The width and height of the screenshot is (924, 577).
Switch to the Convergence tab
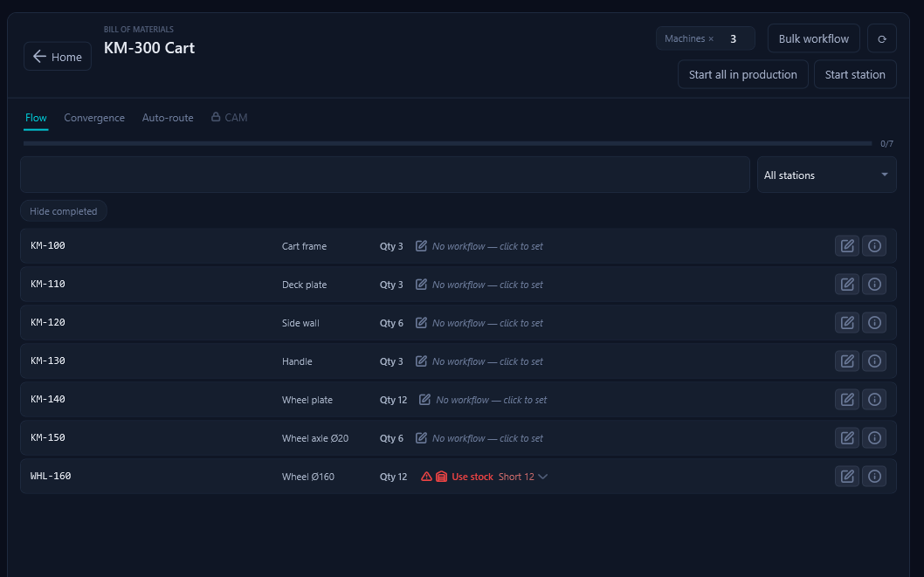(x=94, y=118)
